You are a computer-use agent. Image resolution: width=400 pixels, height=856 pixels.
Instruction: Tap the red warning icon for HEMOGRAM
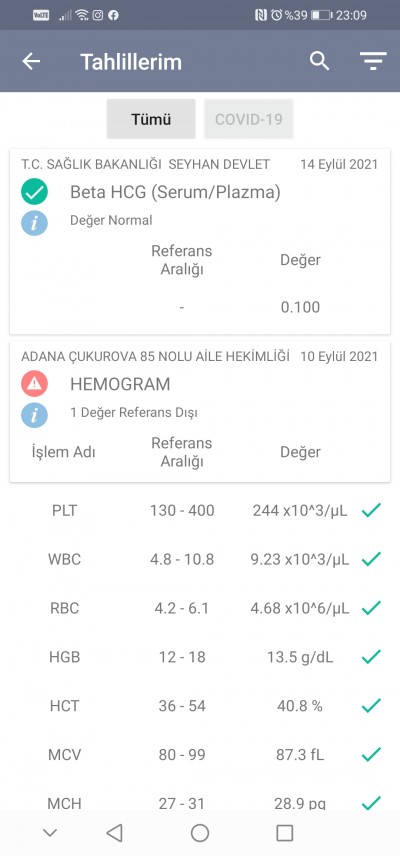coord(34,384)
